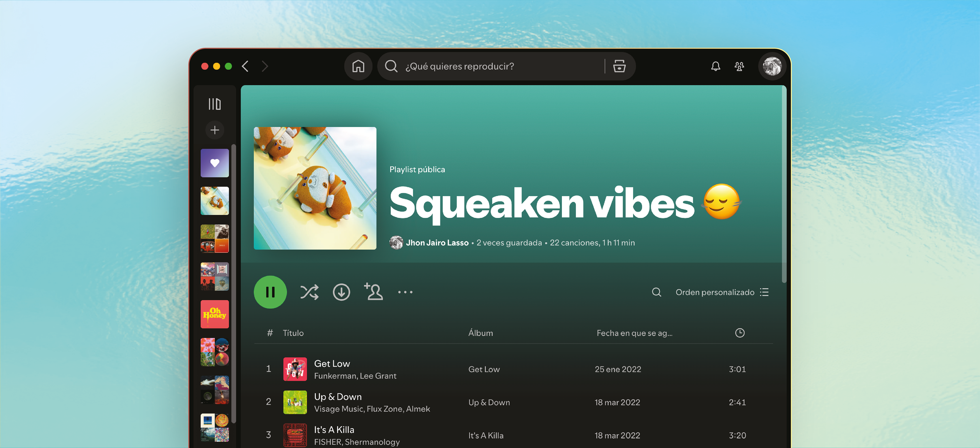
Task: Search within the playlist
Action: 656,292
